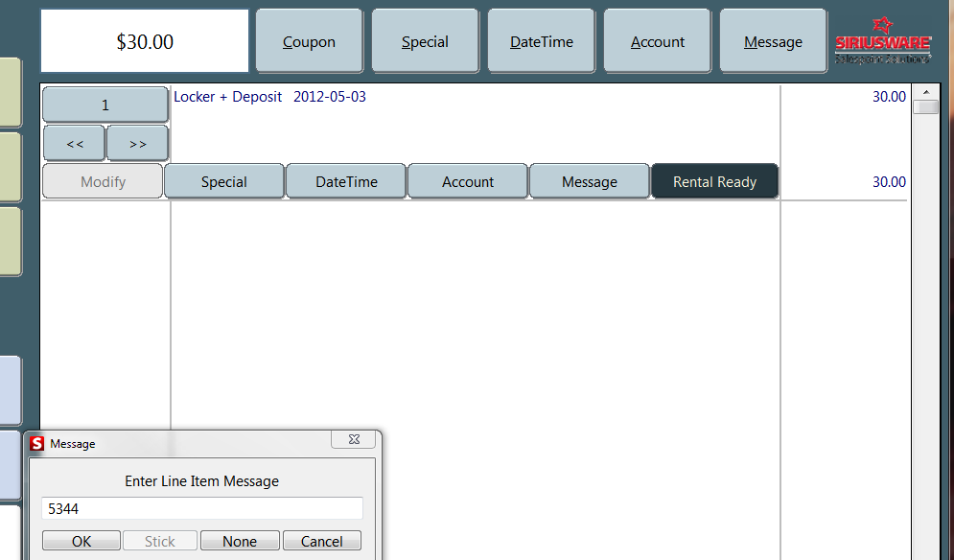This screenshot has height=560, width=954.
Task: Choose None in the Message dialog
Action: pos(240,540)
